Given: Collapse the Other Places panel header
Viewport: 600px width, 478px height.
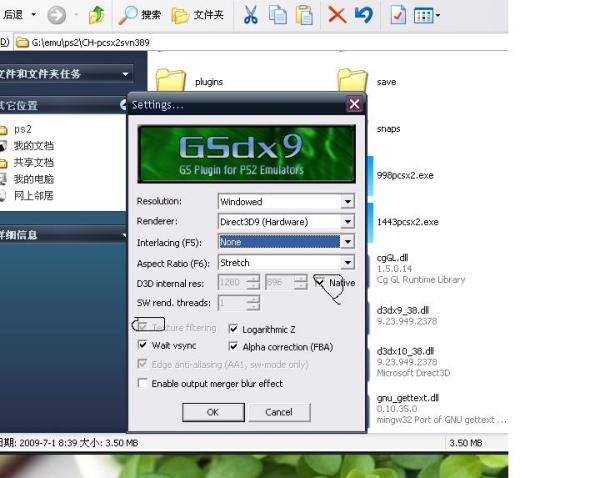Looking at the screenshot, I should [123, 104].
